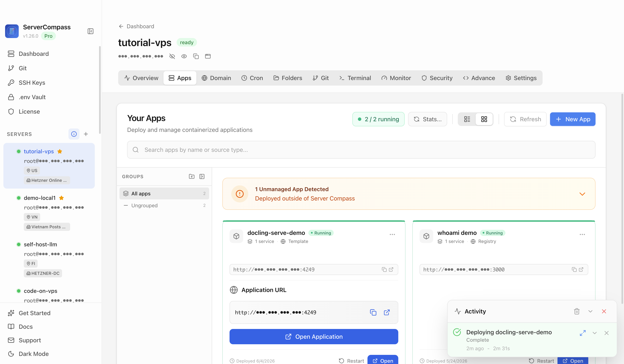This screenshot has width=624, height=364.
Task: Switch to the Cron tab
Action: [252, 78]
